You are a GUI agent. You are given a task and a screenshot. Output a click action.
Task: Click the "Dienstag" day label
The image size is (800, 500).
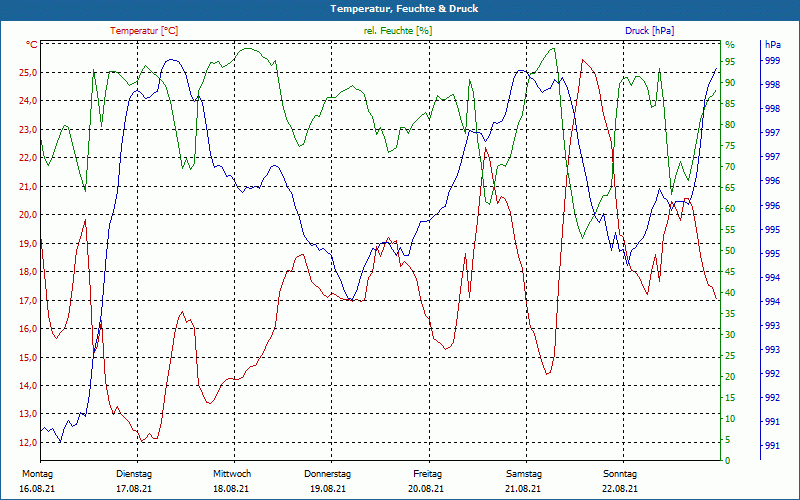click(x=134, y=473)
